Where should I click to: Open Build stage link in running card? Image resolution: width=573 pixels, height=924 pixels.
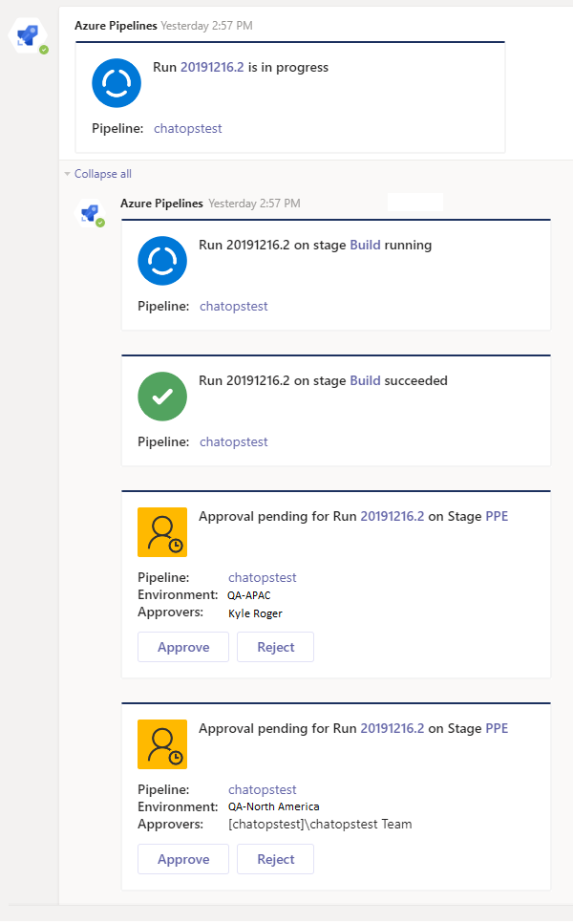tap(365, 246)
